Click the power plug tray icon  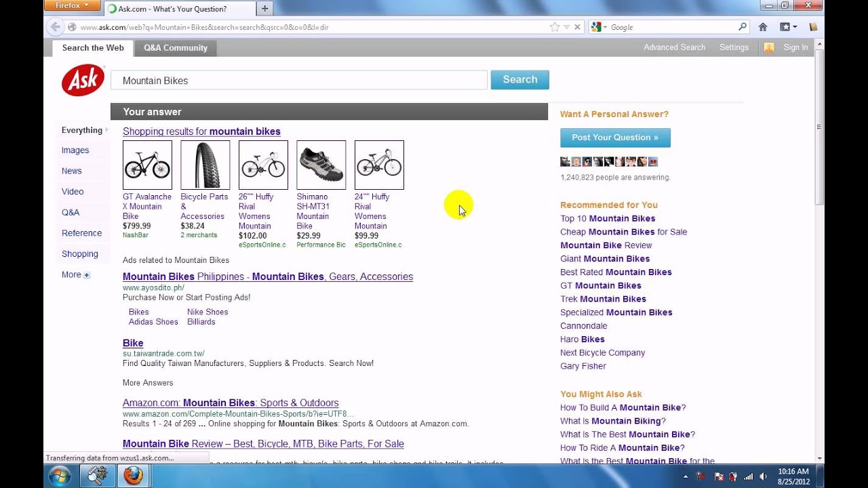pyautogui.click(x=732, y=476)
